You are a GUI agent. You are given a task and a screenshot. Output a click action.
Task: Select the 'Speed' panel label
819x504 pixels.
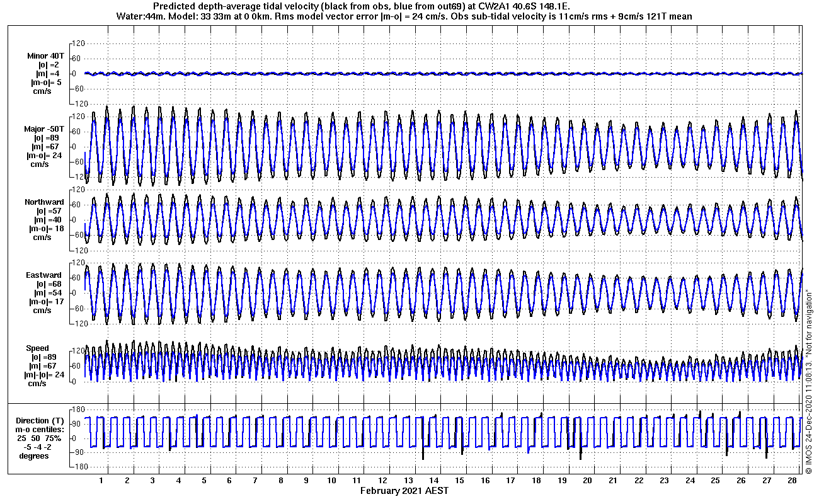click(x=37, y=348)
